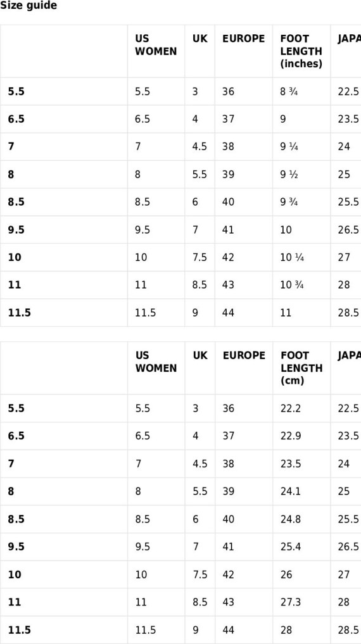The width and height of the screenshot is (361, 644).
Task: Click the 24.8 cm foot length cell
Action: [291, 519]
